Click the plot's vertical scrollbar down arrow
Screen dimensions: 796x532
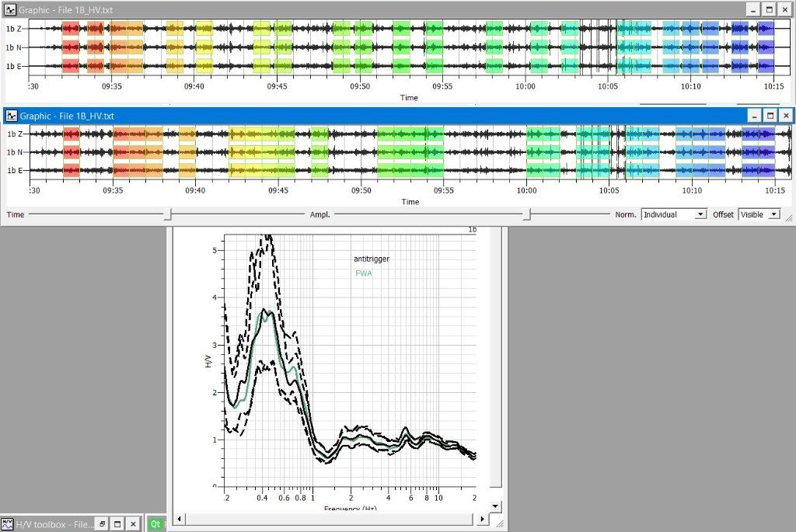click(x=495, y=506)
